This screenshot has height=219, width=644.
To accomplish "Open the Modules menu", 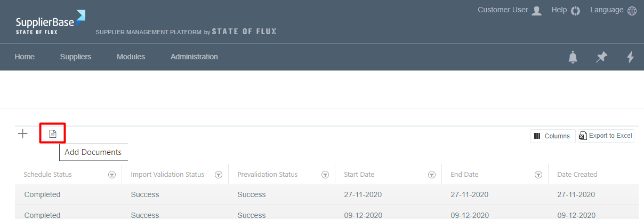I will click(x=131, y=57).
